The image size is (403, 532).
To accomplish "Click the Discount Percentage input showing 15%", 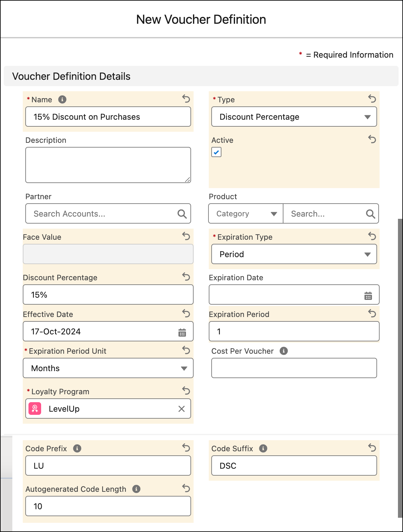I will [108, 294].
